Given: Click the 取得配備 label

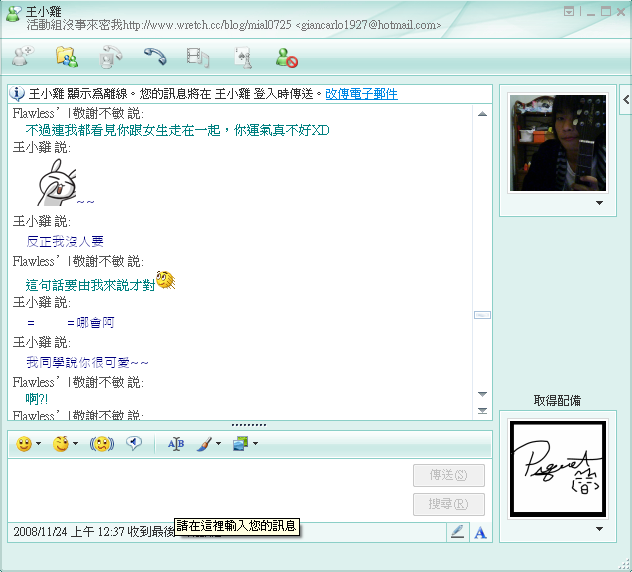Looking at the screenshot, I should tap(557, 400).
